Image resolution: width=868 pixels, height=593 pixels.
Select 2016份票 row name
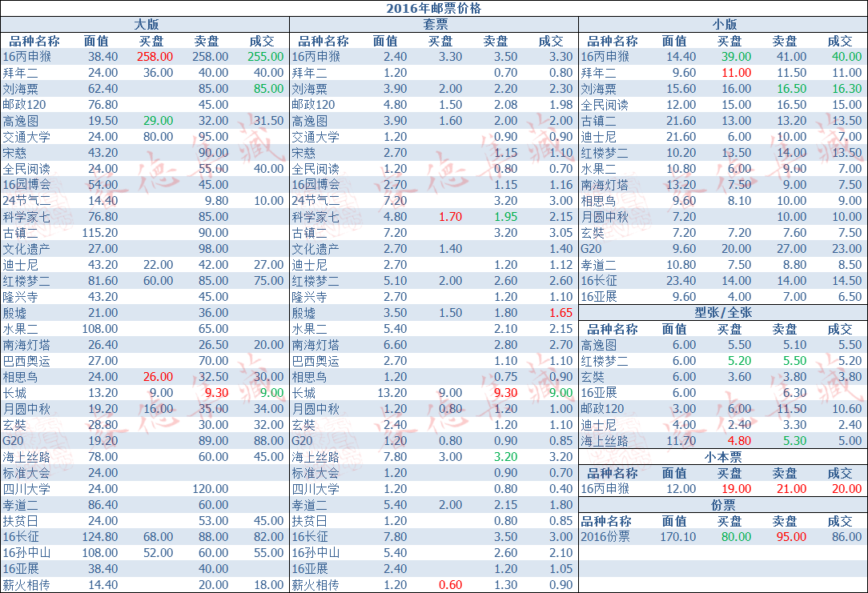605,536
